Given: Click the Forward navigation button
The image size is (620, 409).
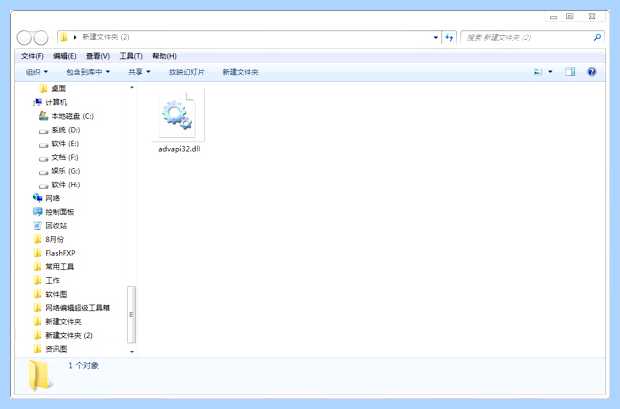Looking at the screenshot, I should coord(41,38).
